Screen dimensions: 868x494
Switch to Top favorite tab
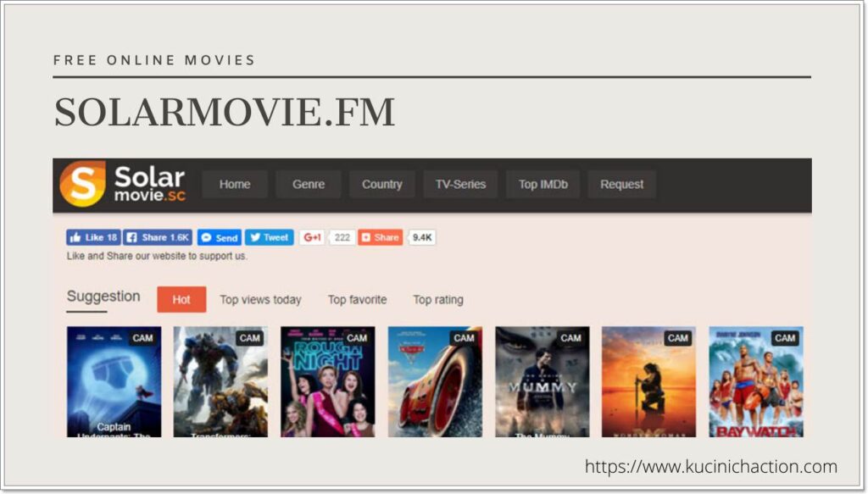[x=357, y=299]
